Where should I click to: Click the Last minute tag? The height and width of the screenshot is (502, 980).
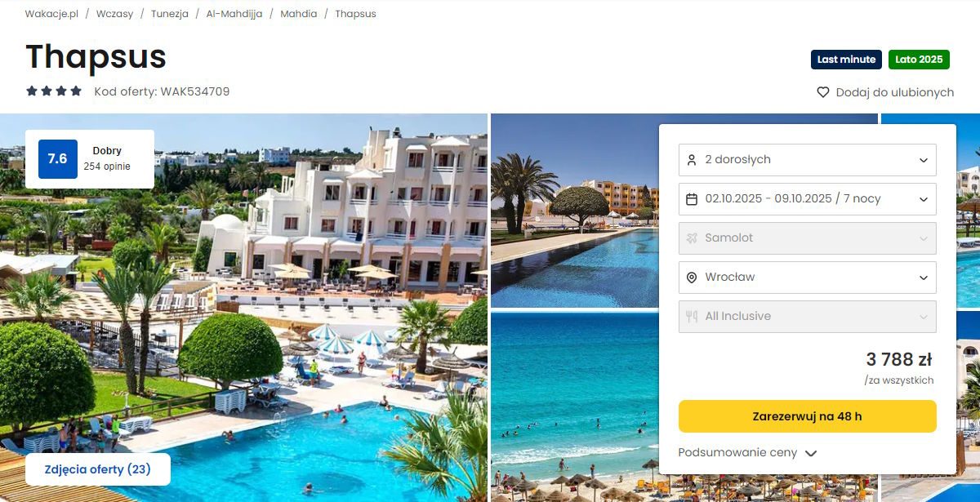(x=846, y=60)
